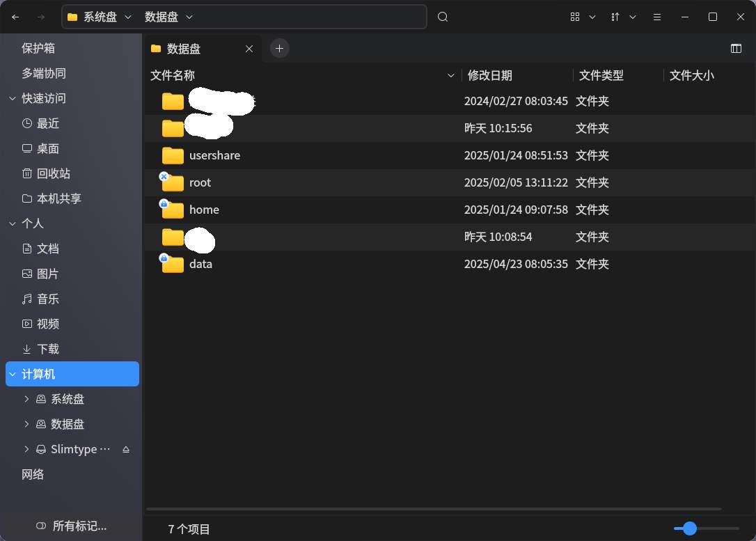
Task: Open the icon view mode button
Action: [575, 17]
